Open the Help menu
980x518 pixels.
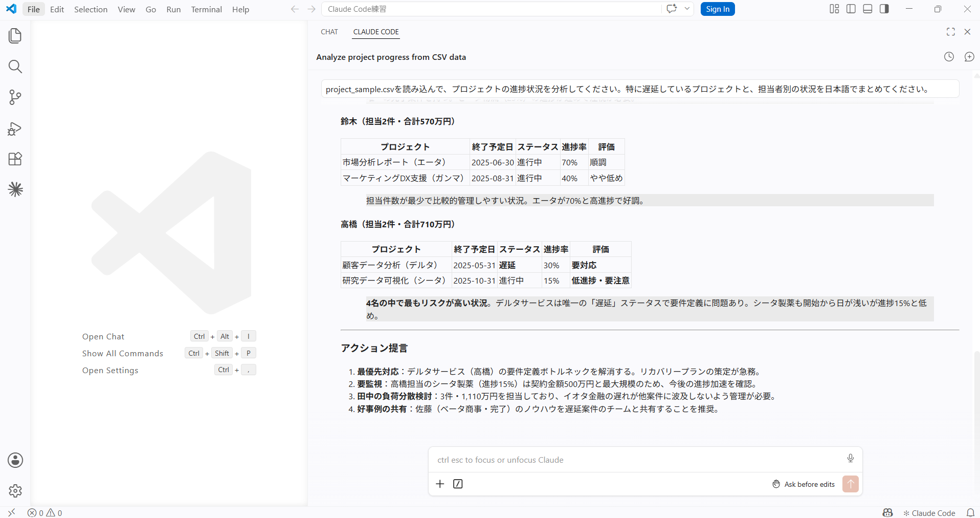click(240, 9)
